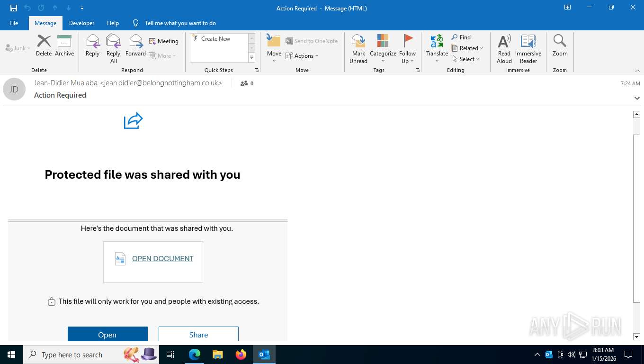This screenshot has width=644, height=364.
Task: Open Tags dialog launcher
Action: pos(418,70)
